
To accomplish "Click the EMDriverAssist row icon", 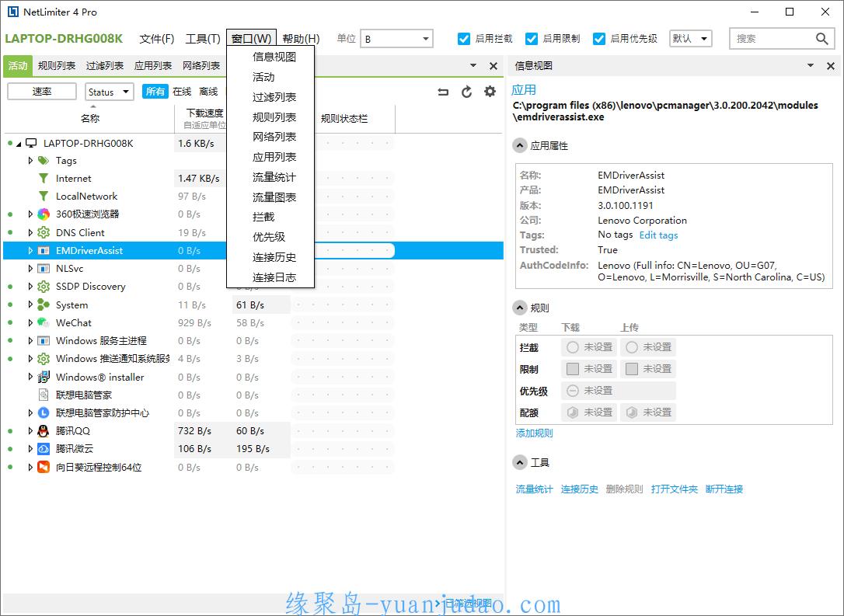I will [x=44, y=251].
